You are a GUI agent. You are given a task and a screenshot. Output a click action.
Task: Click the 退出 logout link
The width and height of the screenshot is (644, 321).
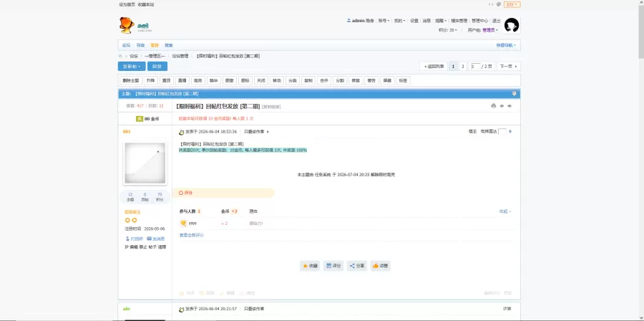tap(496, 21)
